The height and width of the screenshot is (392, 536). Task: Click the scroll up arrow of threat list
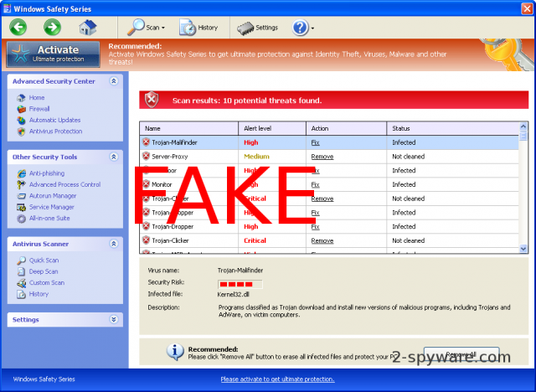523,126
